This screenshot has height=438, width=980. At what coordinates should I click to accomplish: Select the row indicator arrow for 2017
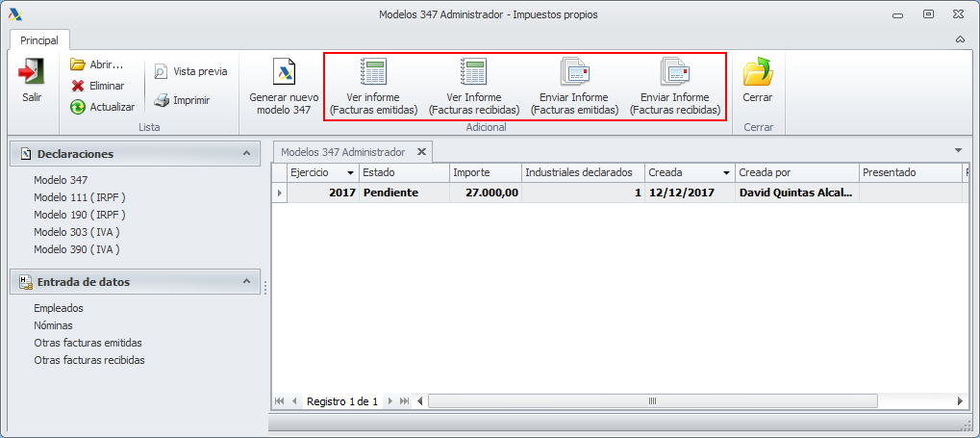tap(279, 193)
